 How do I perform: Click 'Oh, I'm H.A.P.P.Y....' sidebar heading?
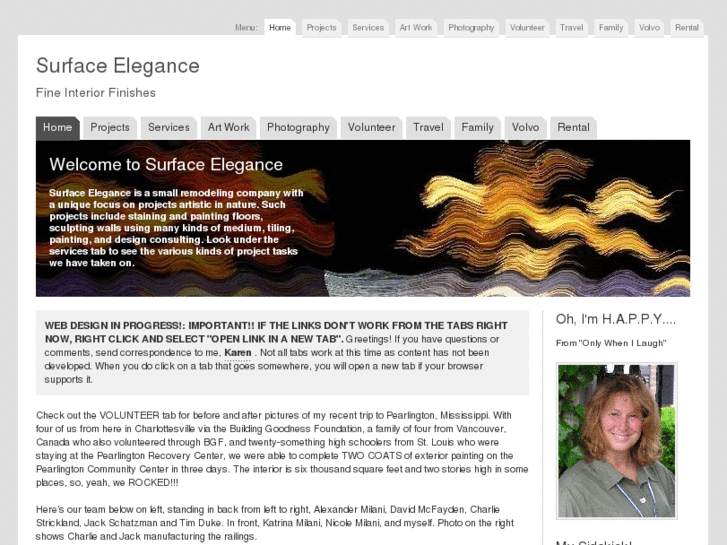coord(616,319)
